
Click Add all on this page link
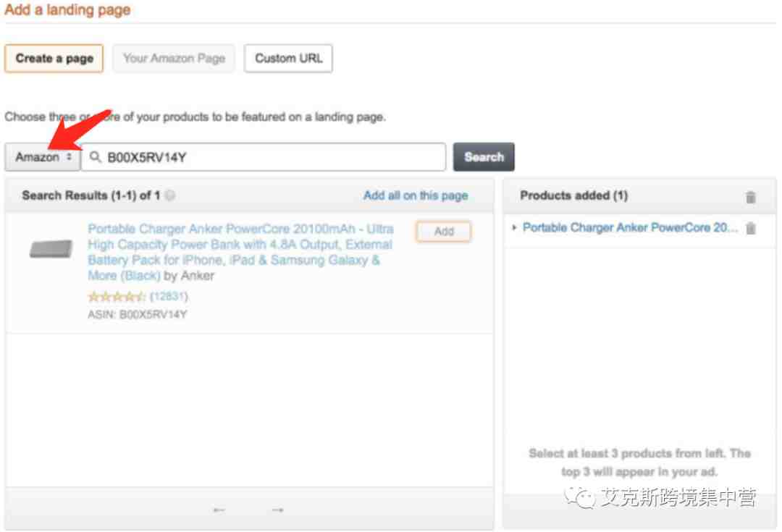(x=416, y=195)
